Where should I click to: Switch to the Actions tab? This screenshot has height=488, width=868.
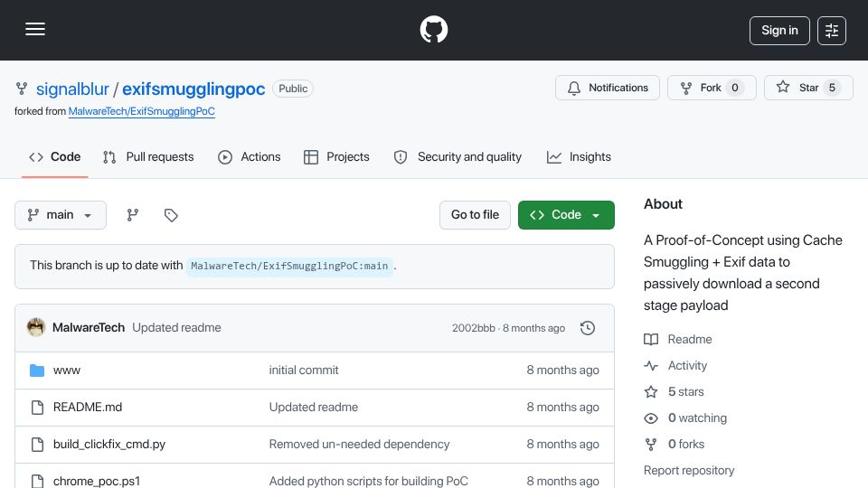tap(250, 157)
